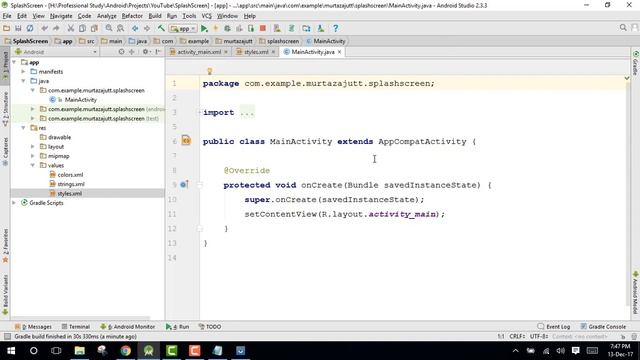Image resolution: width=640 pixels, height=360 pixels.
Task: Open Project panel settings gear dropdown
Action: click(x=146, y=52)
